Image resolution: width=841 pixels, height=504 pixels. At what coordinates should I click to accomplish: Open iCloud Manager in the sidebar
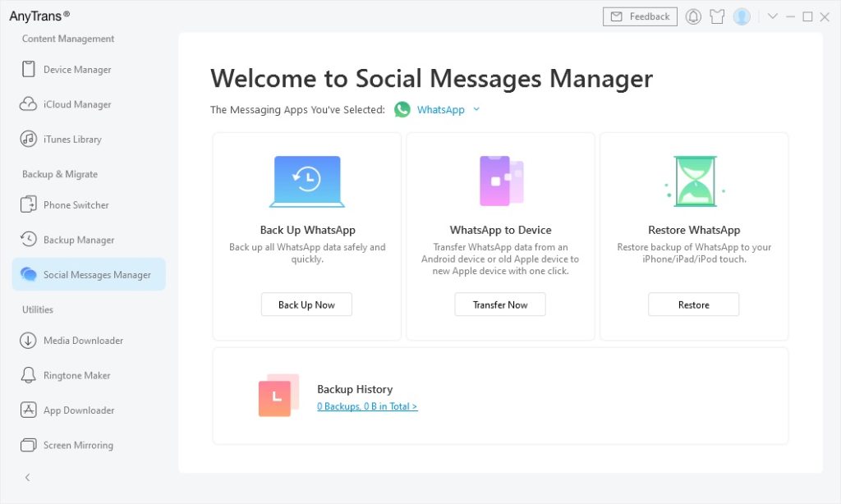click(x=89, y=104)
